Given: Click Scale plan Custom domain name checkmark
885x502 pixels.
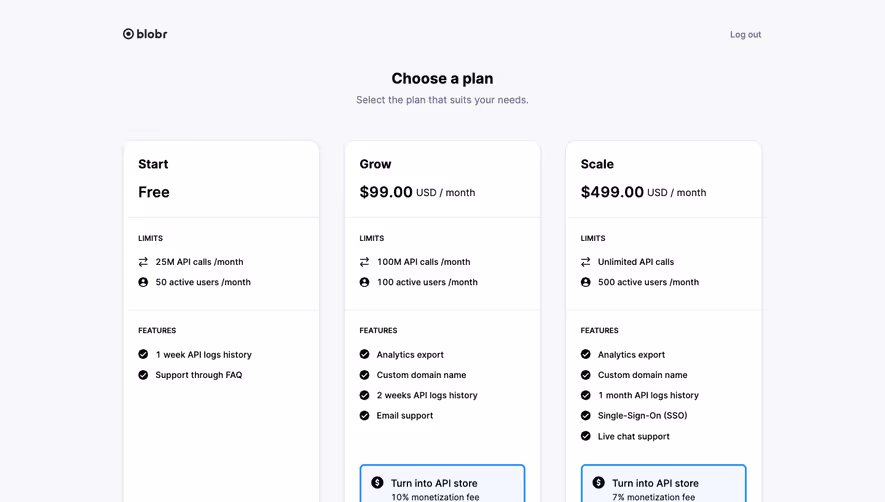Looking at the screenshot, I should (x=586, y=375).
